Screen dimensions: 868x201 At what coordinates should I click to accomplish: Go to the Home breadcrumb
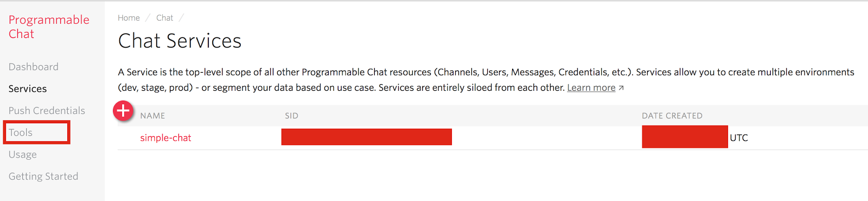[129, 18]
